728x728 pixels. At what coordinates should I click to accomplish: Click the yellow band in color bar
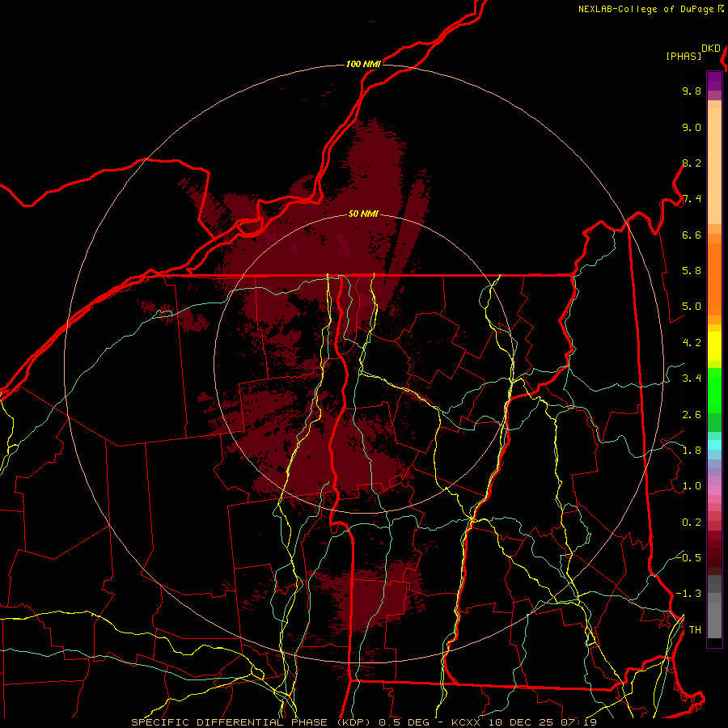click(714, 346)
